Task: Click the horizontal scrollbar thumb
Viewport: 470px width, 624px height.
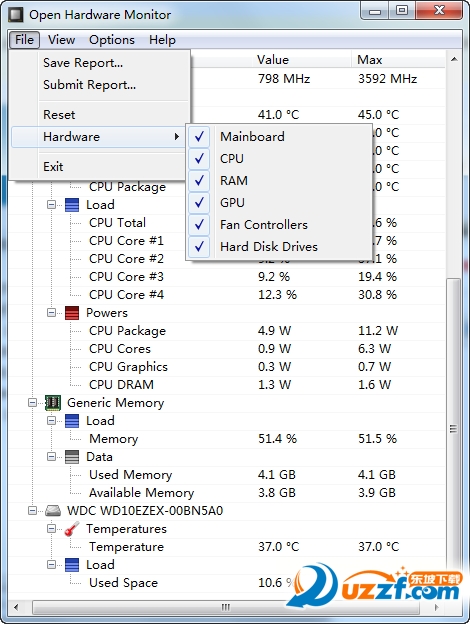Action: pos(225,607)
